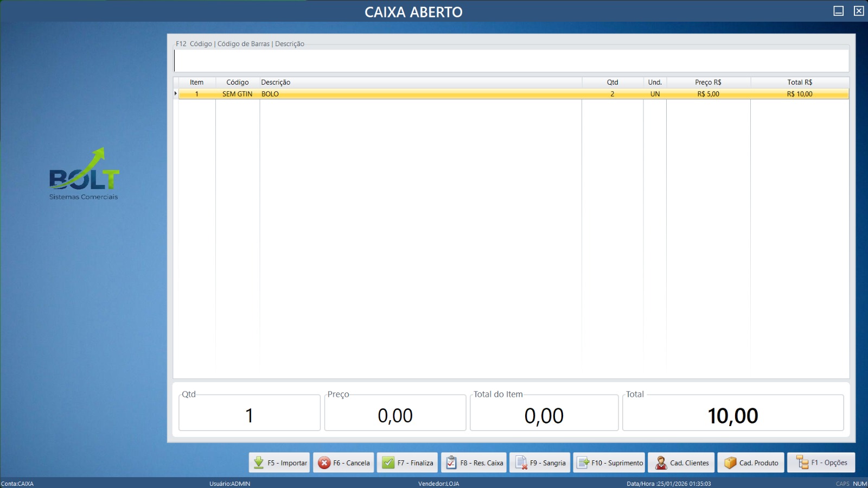This screenshot has height=488, width=868.
Task: Open F10 - Suprimento cash supply
Action: tap(609, 462)
